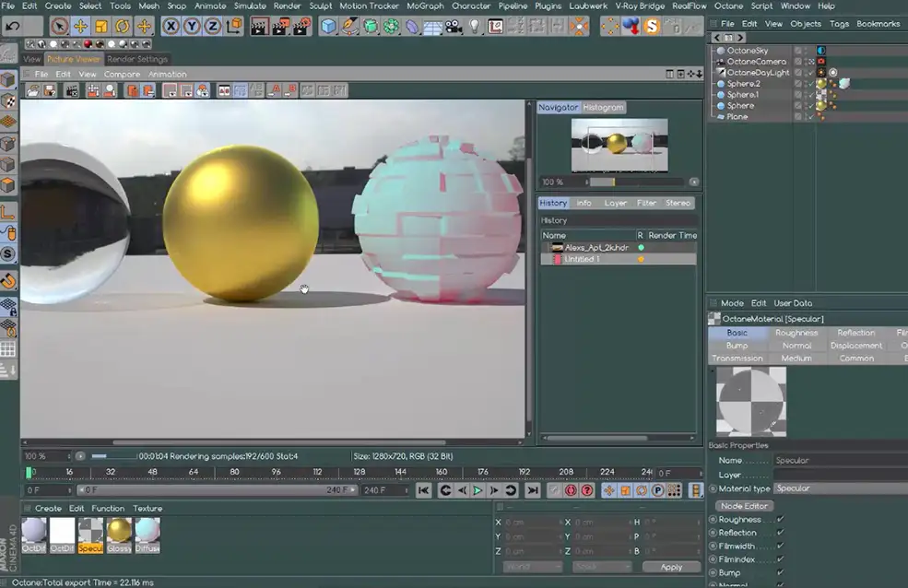This screenshot has height=588, width=908.
Task: Toggle Bump checkbox
Action: 780,572
